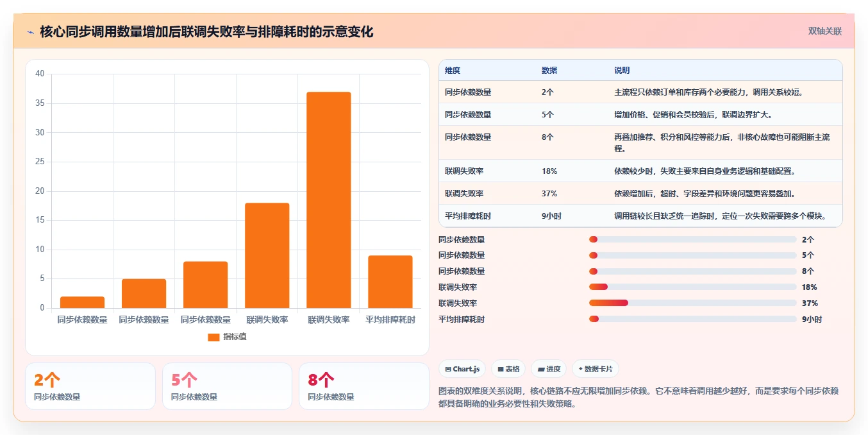Screen dimensions: 868x435
Task: Open the 2个 同步依赖数量 data card
Action: 90,386
